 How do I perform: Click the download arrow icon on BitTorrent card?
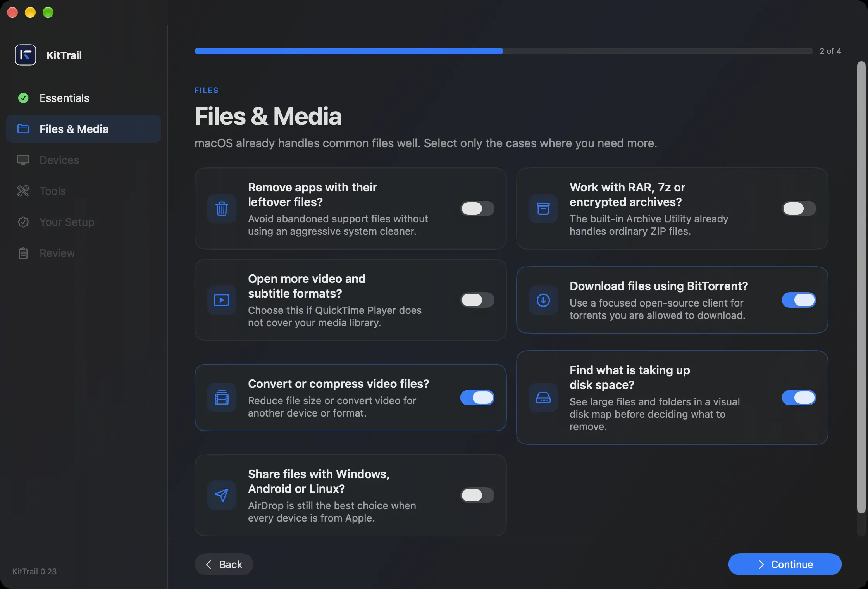pyautogui.click(x=543, y=300)
